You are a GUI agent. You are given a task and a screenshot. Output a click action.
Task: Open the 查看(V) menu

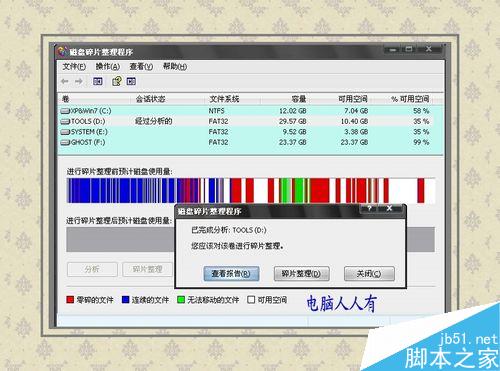click(141, 67)
